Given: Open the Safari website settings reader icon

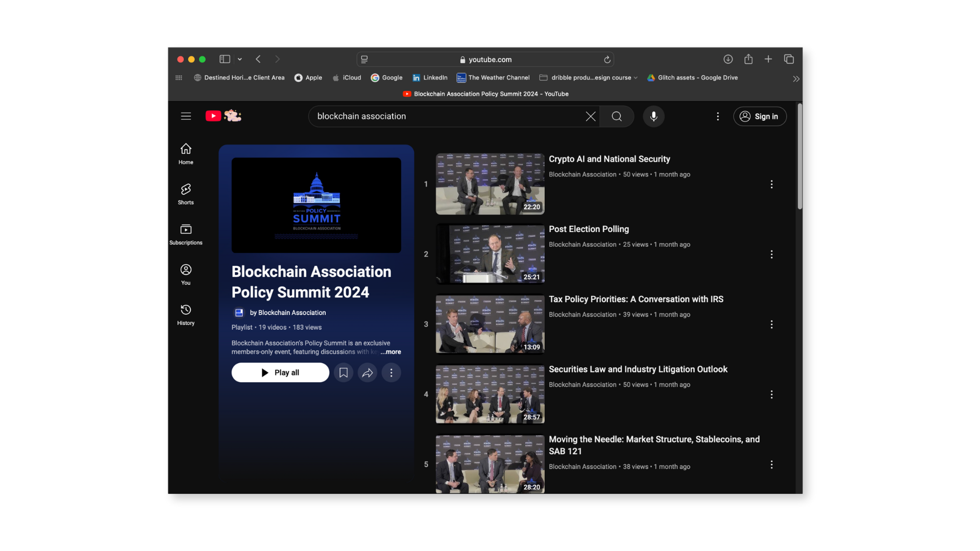Looking at the screenshot, I should coord(364,59).
